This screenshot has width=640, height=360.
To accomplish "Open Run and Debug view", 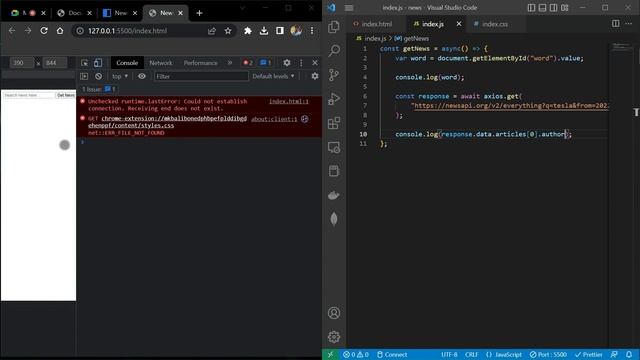I will pos(334,99).
